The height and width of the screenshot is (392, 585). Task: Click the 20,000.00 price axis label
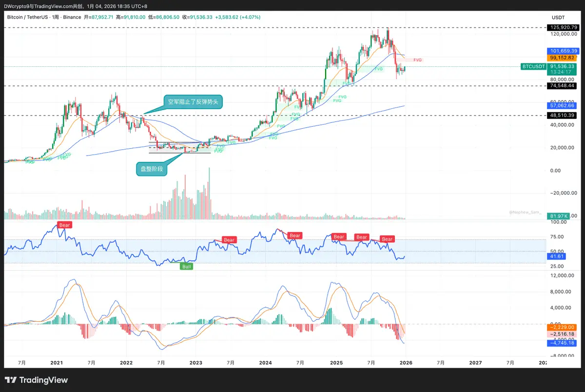563,148
